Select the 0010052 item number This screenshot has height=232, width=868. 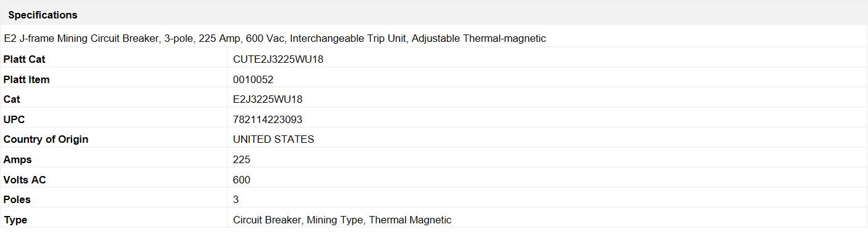(x=253, y=79)
